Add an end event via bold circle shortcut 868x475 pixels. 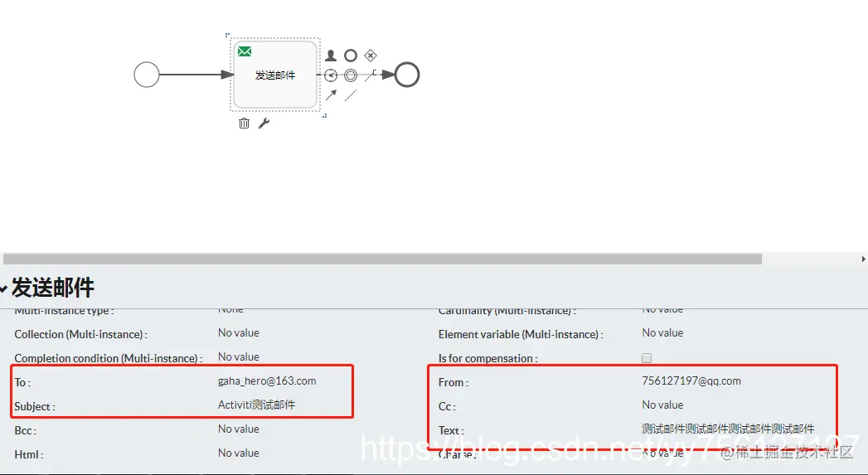351,56
